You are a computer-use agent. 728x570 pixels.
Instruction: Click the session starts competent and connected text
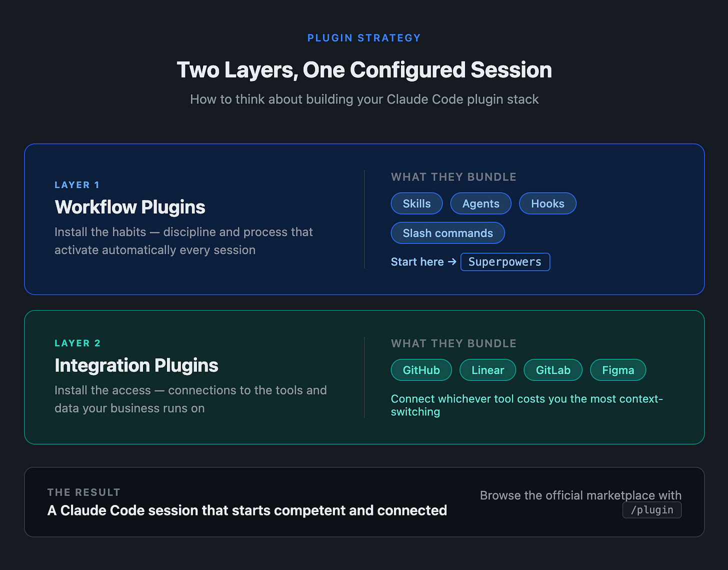pyautogui.click(x=247, y=510)
